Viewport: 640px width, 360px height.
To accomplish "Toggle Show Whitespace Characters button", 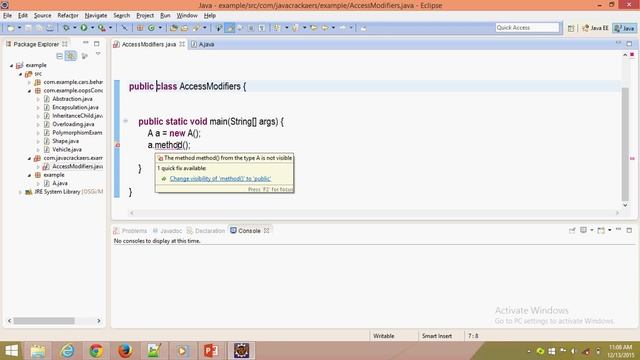I will coord(262,28).
